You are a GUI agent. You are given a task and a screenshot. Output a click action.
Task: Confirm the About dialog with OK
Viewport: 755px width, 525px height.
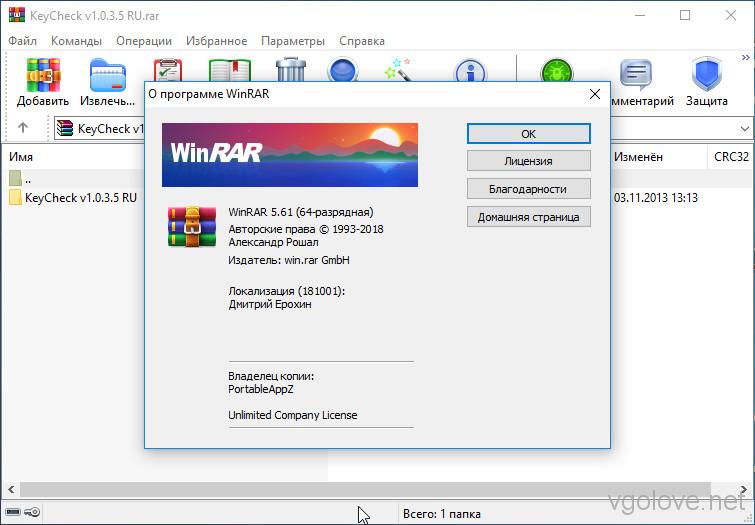point(528,133)
